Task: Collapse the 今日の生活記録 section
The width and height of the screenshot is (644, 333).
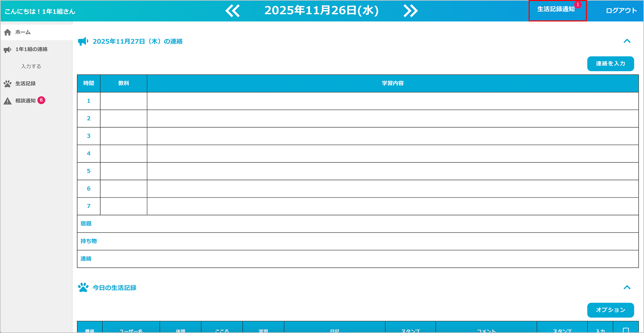Action: [627, 287]
